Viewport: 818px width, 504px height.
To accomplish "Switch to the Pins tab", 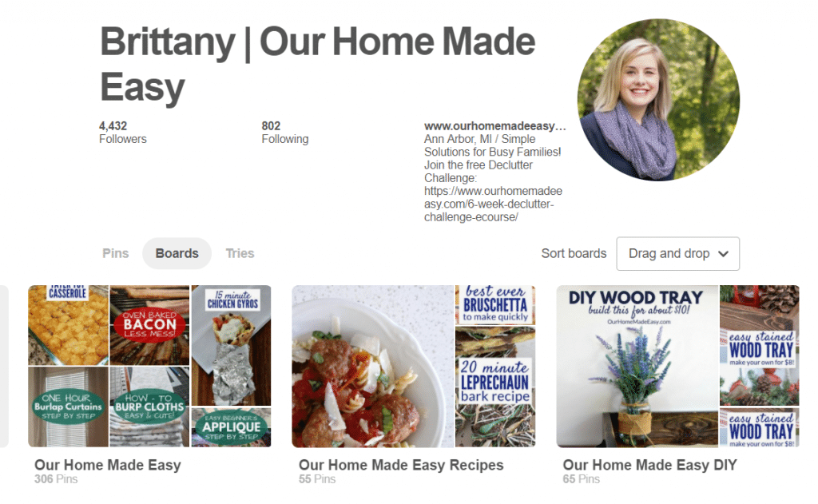I will [x=115, y=253].
